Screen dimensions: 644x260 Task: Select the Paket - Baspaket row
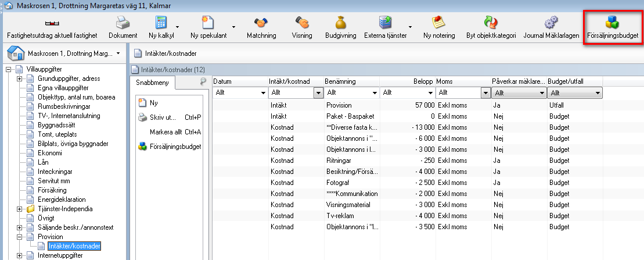click(408, 116)
